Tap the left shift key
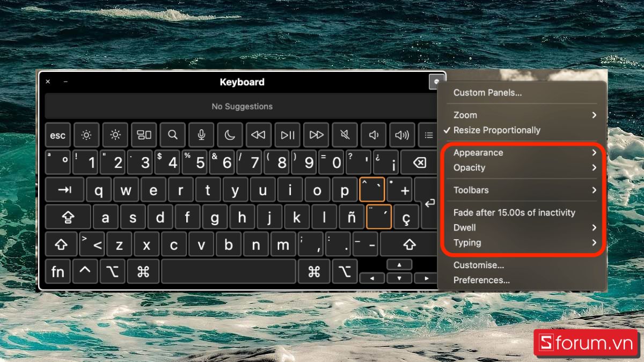This screenshot has height=362, width=644. (x=61, y=245)
